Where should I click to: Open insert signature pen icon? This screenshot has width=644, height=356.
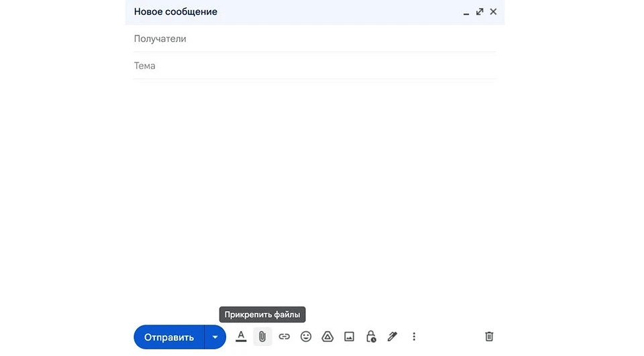(x=392, y=337)
